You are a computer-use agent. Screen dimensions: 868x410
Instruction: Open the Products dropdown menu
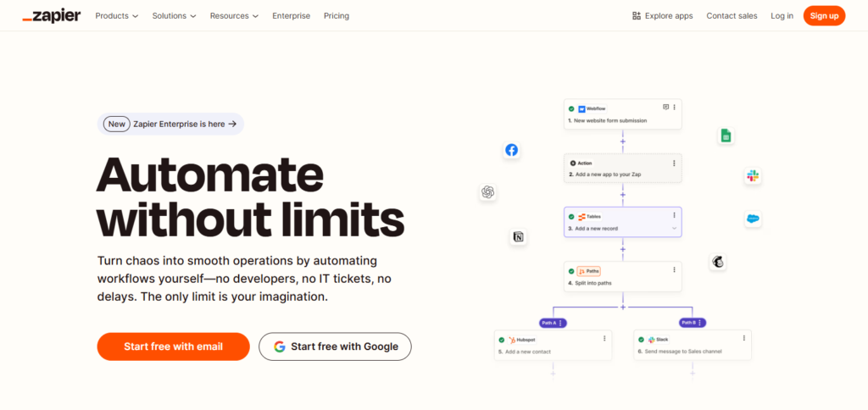[x=117, y=15]
